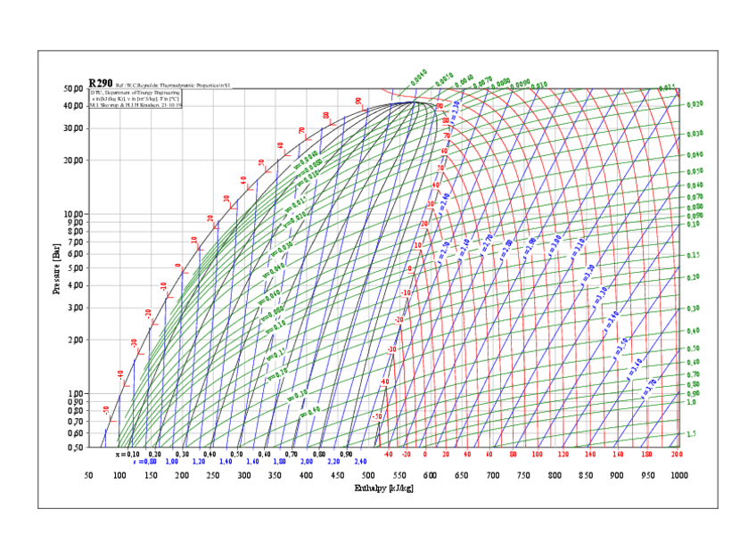This screenshot has height=534, width=756.
Task: Select pressure axis tick '20,00'
Action: [x=73, y=160]
